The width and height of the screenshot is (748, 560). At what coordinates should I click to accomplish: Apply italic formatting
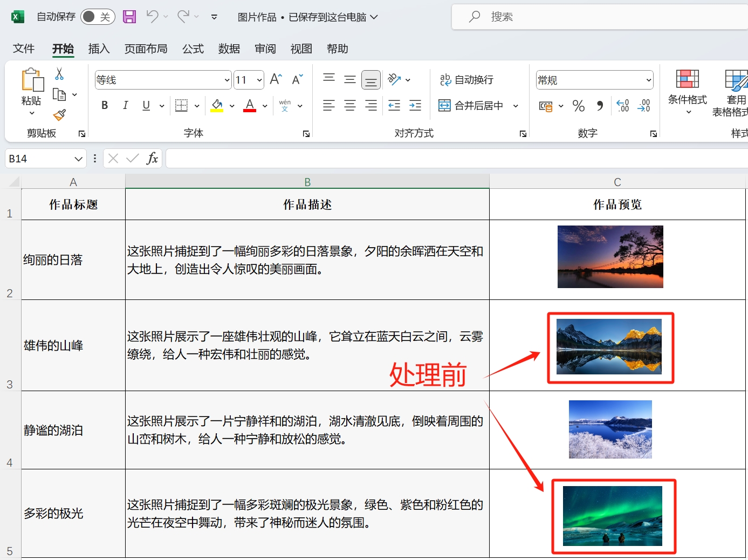point(125,105)
